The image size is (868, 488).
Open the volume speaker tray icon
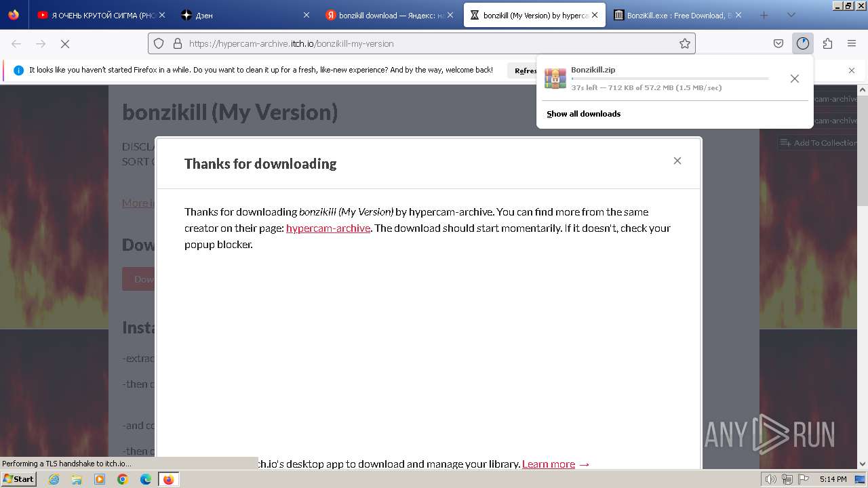point(771,479)
